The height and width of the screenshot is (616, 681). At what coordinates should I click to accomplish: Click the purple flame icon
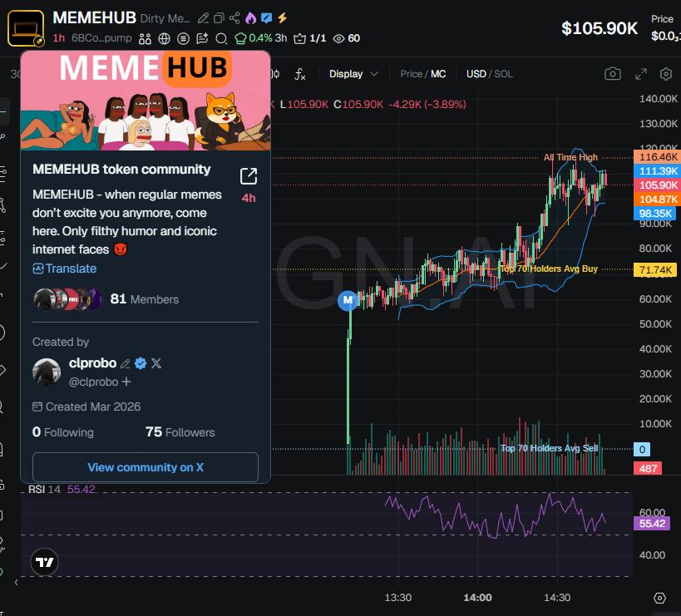click(250, 17)
